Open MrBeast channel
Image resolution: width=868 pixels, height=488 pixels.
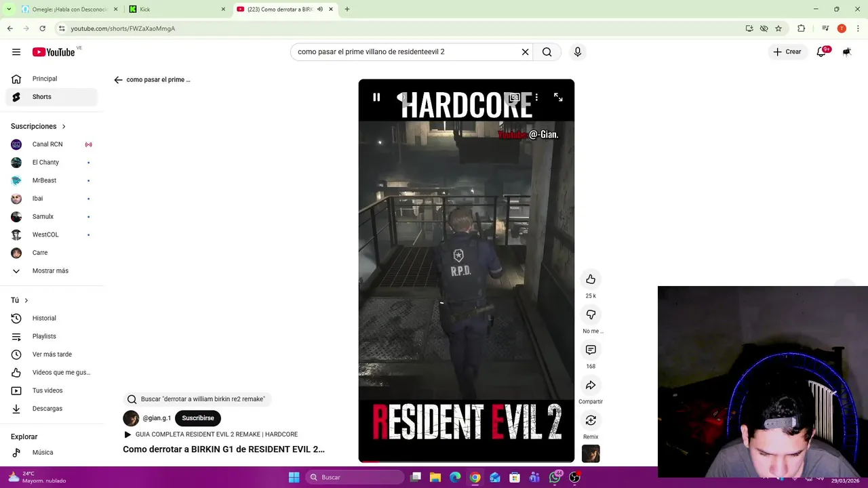[x=52, y=180]
